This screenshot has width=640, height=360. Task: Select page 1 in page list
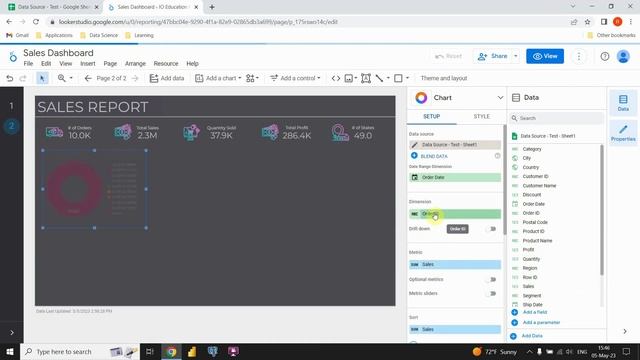click(11, 107)
